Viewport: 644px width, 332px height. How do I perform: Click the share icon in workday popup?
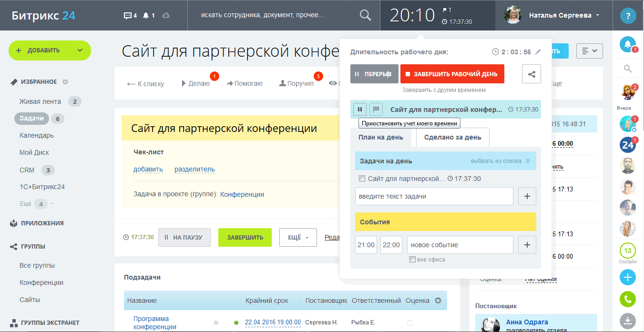pos(532,74)
